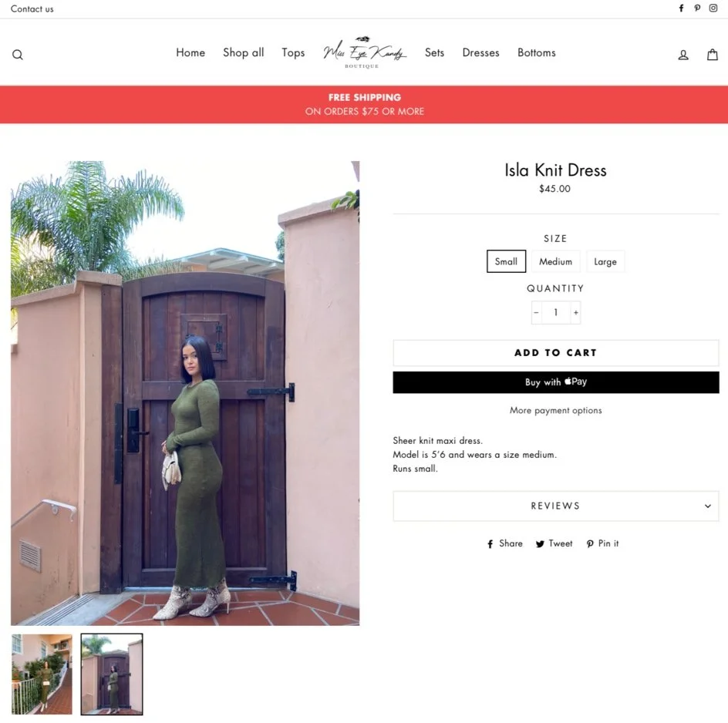Tweet this product on Twitter
The width and height of the screenshot is (728, 723).
pos(554,543)
